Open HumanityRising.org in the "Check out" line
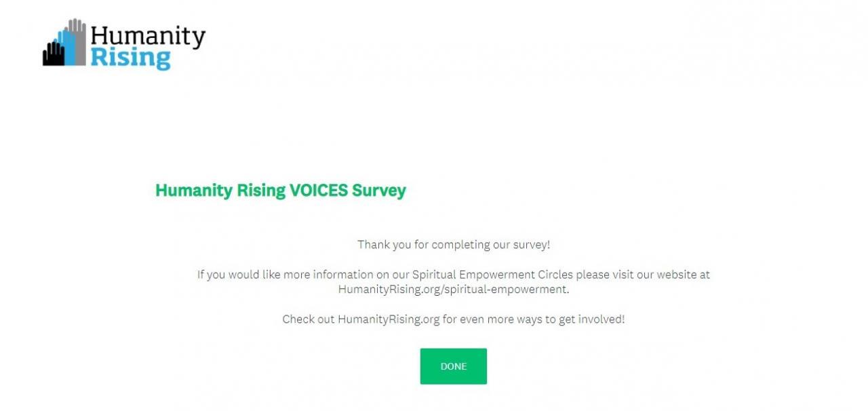The width and height of the screenshot is (868, 411). (389, 319)
